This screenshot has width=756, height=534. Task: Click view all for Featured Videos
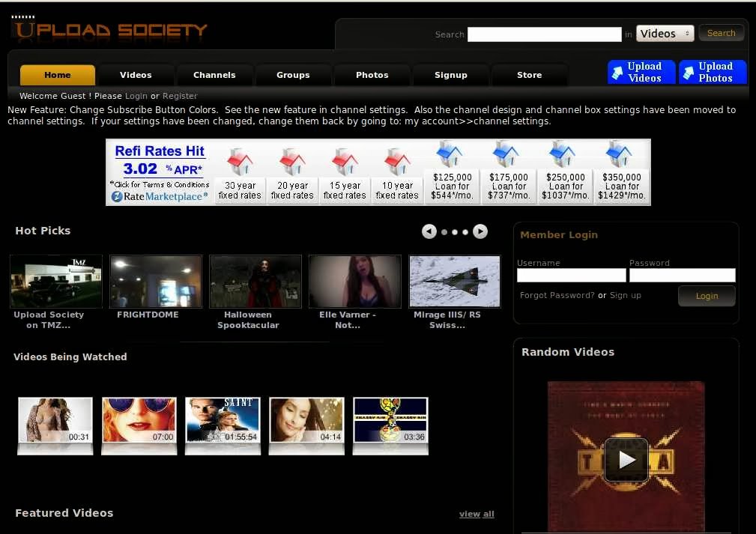pos(477,514)
